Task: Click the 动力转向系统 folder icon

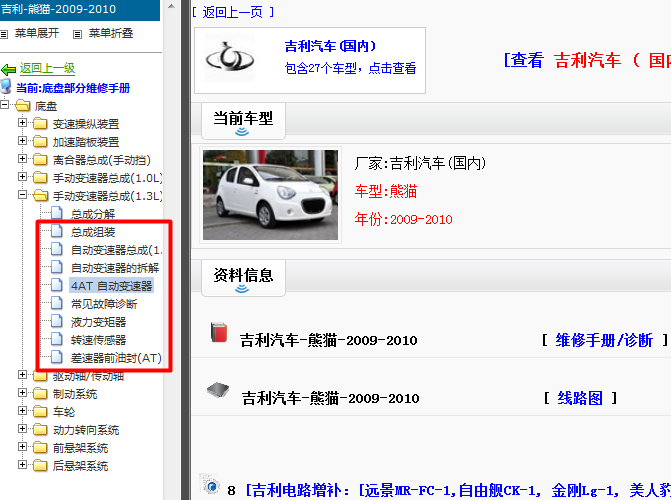Action: tap(40, 429)
